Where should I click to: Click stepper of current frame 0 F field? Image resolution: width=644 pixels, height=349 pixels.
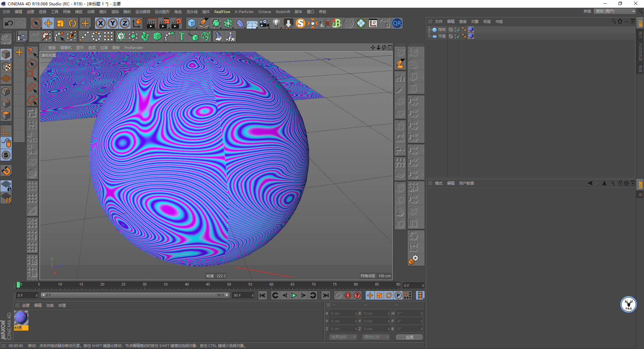(x=423, y=286)
